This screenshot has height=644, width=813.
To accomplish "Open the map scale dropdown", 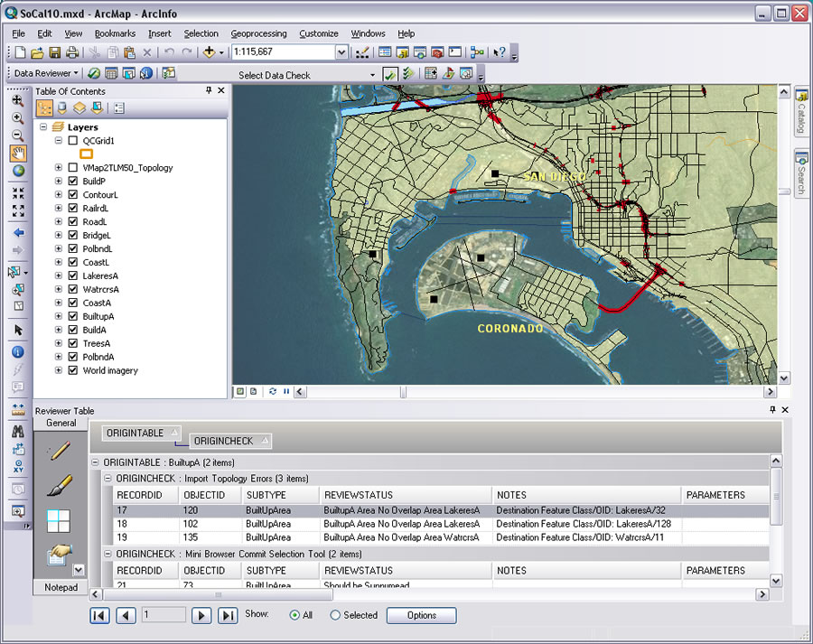I will 341,52.
